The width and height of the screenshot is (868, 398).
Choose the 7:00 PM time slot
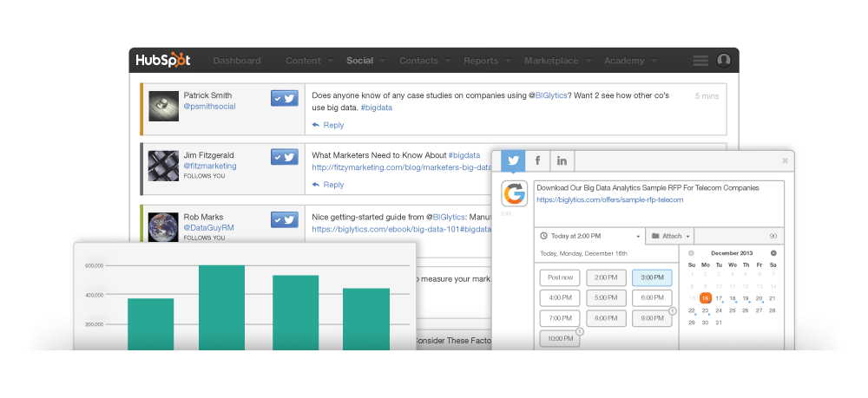560,318
